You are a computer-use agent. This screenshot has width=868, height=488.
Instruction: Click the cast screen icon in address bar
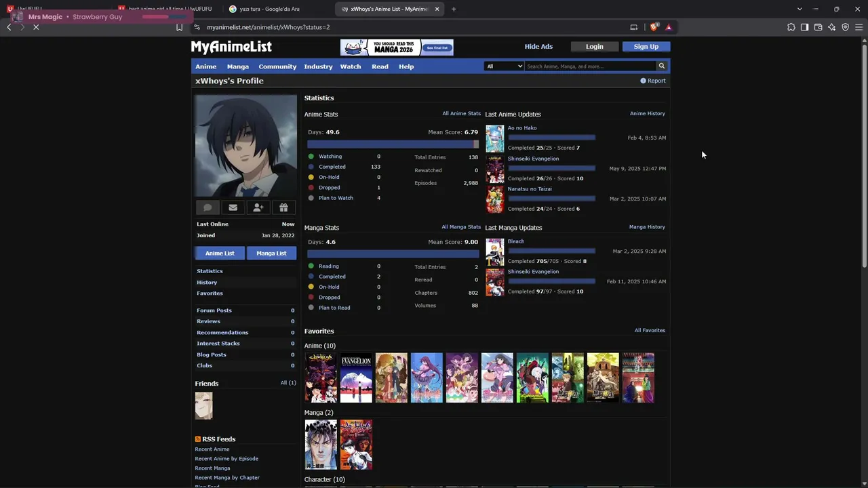point(634,27)
